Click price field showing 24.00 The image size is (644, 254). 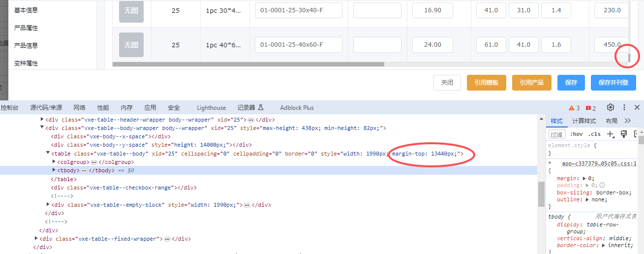click(x=432, y=45)
